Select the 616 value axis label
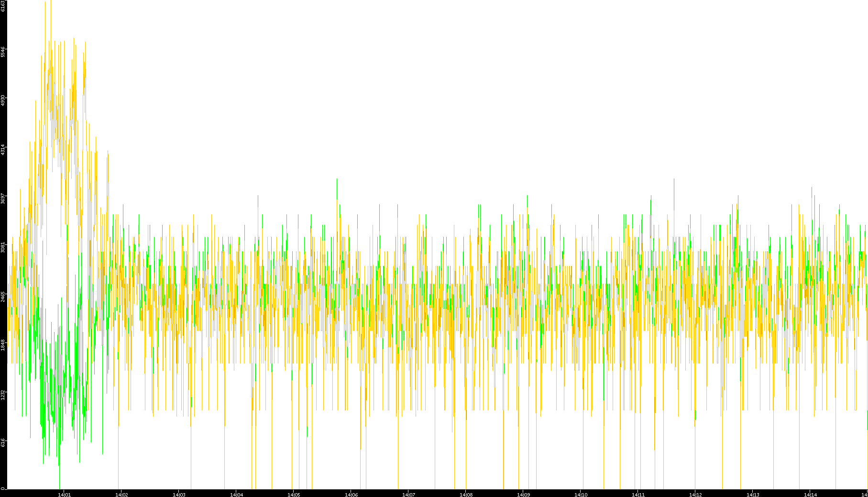This screenshot has width=868, height=497. tap(3, 443)
